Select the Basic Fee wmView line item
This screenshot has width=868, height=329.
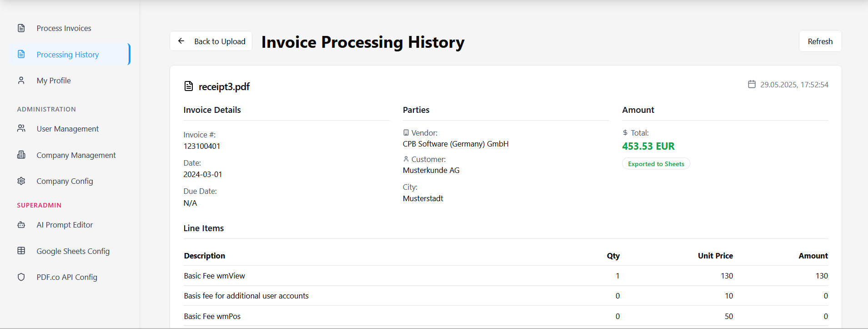click(x=215, y=276)
